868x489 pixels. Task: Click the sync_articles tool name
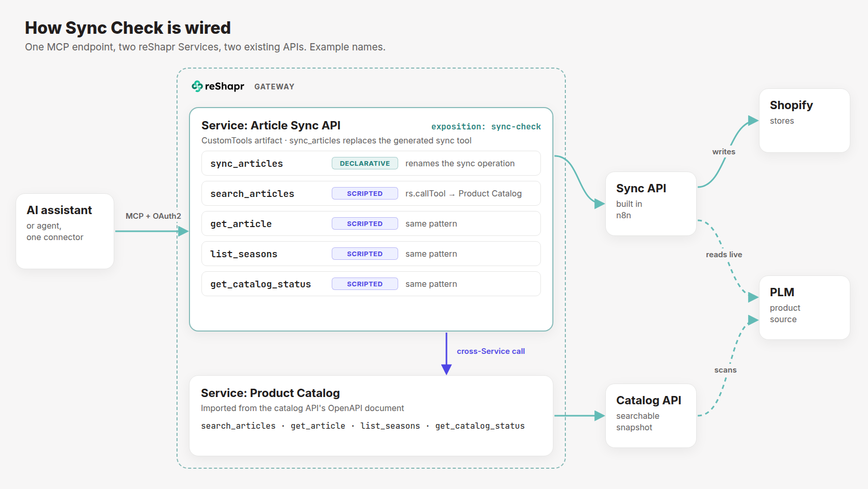point(247,164)
